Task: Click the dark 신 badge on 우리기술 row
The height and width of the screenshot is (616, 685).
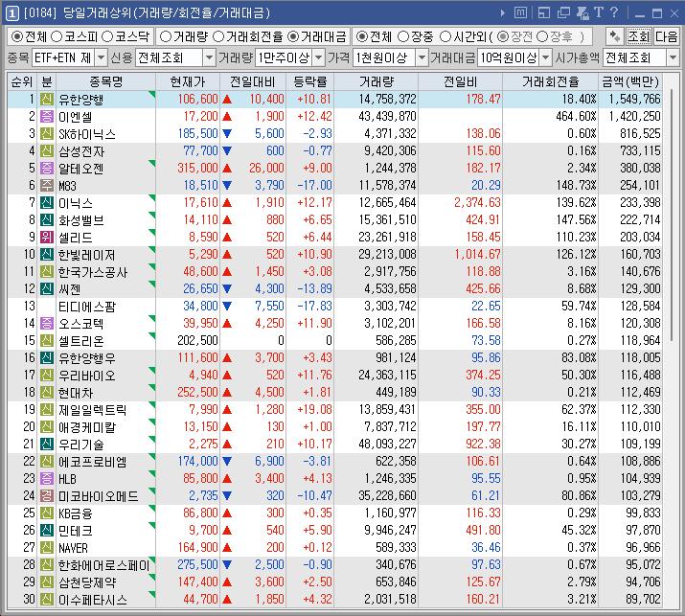Action: (47, 444)
